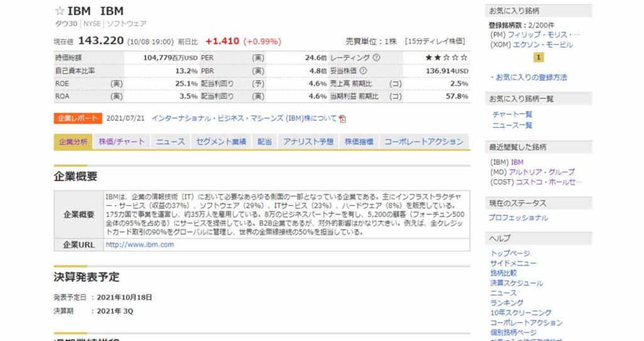Open 10年スクリーニング help link
This screenshot has height=341, width=644.
coord(521,313)
